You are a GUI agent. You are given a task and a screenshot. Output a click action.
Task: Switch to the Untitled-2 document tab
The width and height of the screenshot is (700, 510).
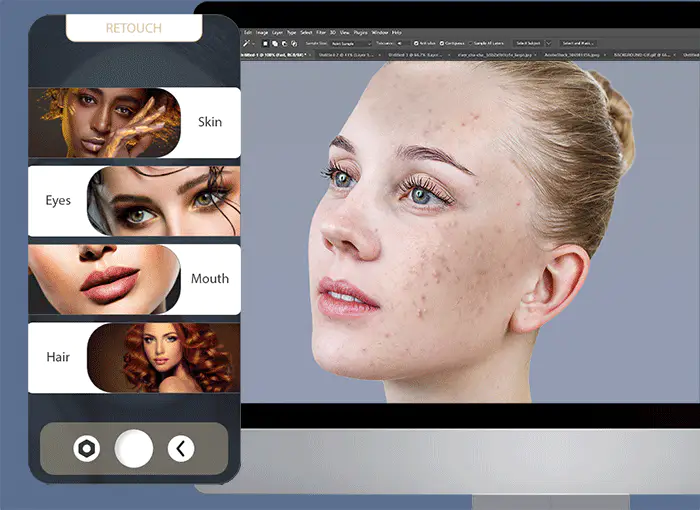click(346, 55)
